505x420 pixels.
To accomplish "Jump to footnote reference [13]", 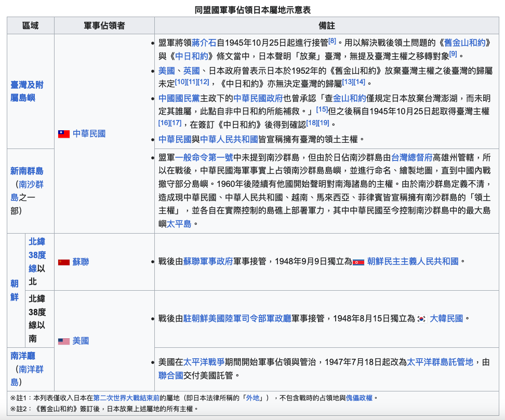I will click(348, 82).
